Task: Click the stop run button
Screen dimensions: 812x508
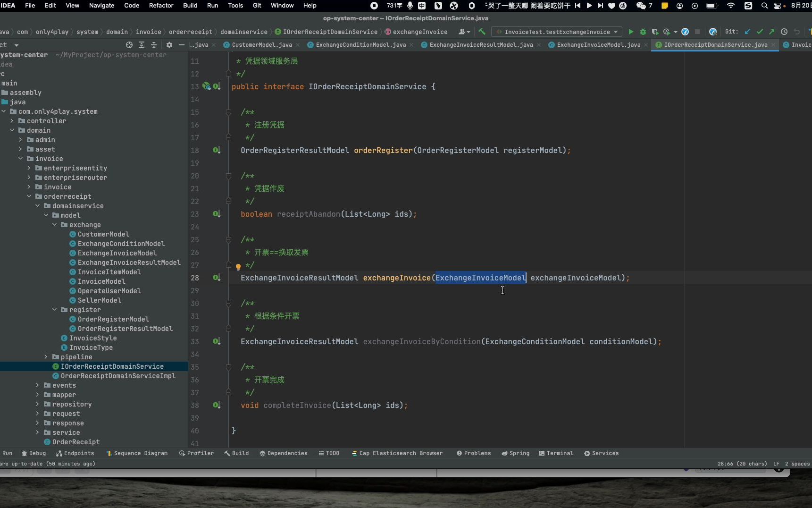Action: tap(697, 32)
